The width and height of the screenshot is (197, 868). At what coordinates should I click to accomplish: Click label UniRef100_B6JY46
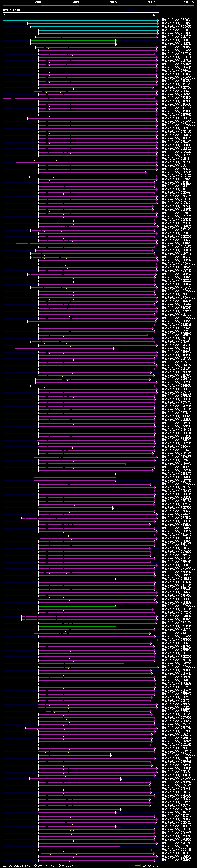pos(177,751)
